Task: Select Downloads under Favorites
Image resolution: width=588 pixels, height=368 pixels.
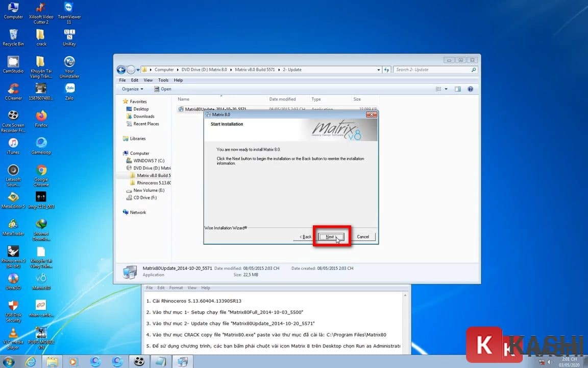Action: [144, 117]
